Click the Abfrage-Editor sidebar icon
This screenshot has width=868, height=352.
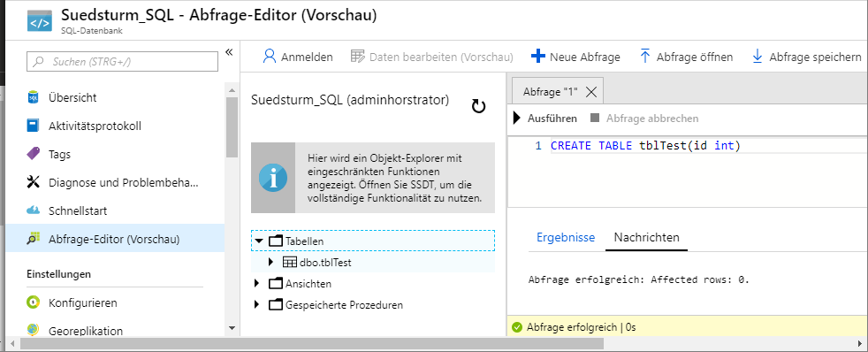coord(34,239)
